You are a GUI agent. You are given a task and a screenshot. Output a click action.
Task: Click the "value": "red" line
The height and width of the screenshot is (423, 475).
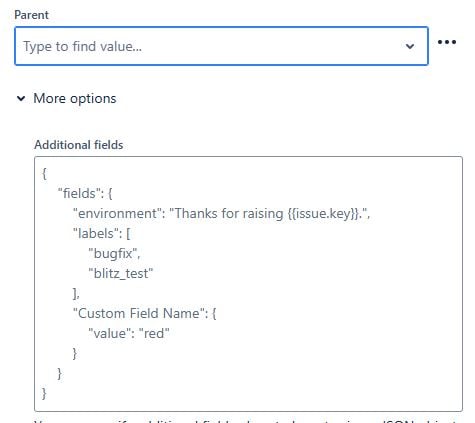pyautogui.click(x=129, y=333)
